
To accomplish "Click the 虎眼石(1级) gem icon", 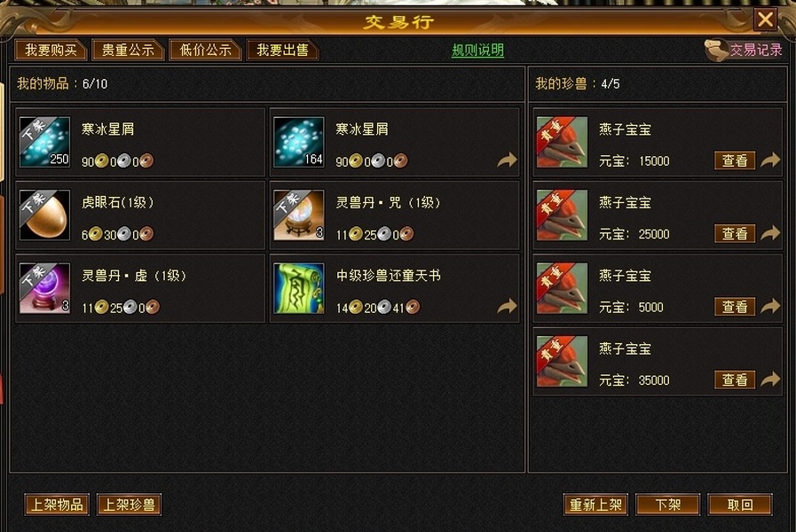I will (44, 215).
